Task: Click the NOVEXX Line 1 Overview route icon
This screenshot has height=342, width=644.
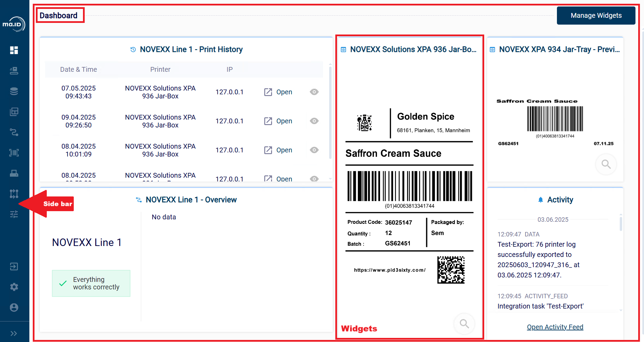Action: pyautogui.click(x=139, y=200)
